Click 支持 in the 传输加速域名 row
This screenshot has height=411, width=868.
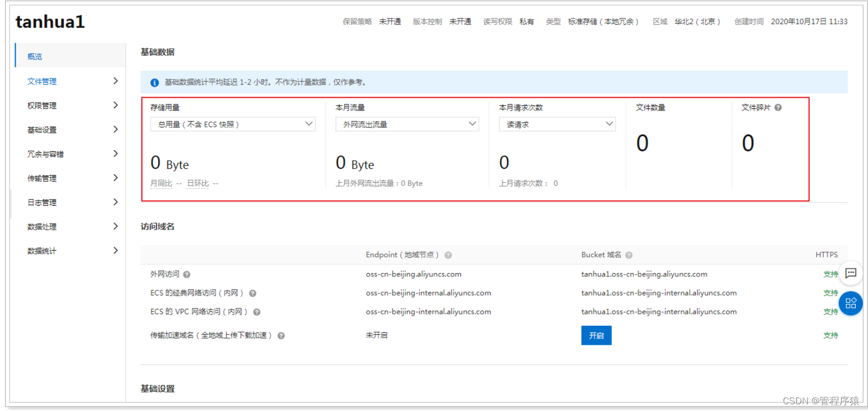[x=830, y=335]
